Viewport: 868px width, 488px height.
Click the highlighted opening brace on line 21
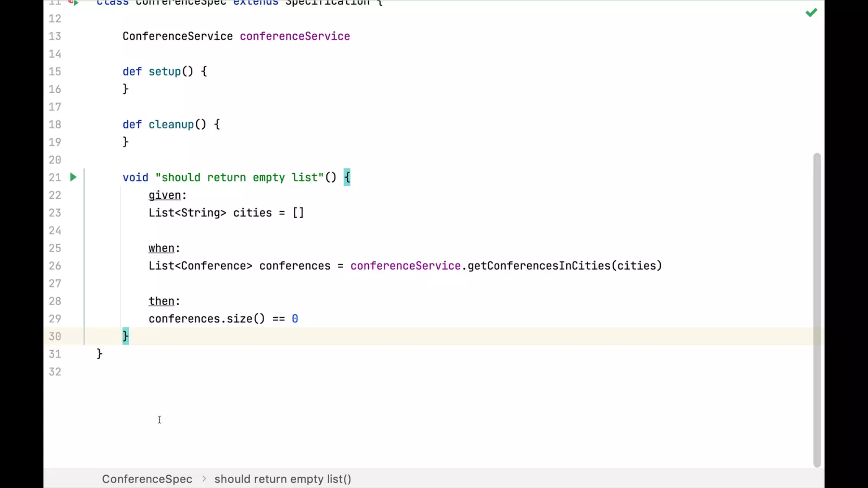point(347,177)
